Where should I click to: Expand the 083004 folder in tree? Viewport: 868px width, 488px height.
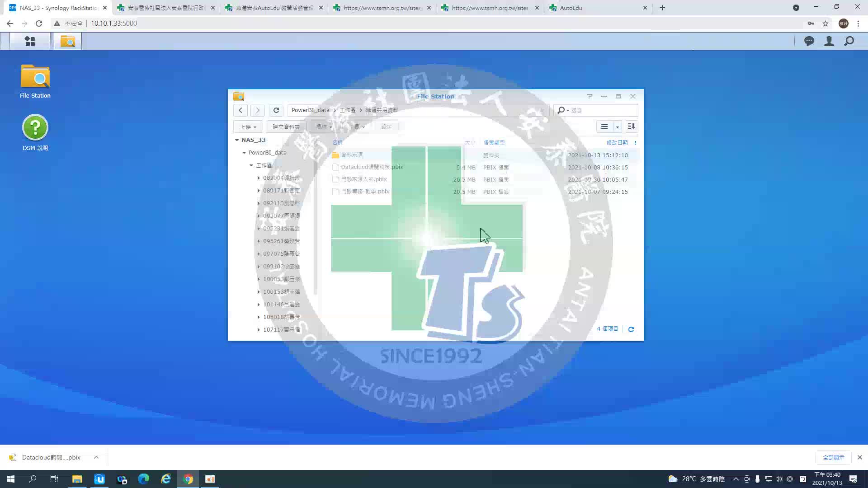click(x=259, y=178)
